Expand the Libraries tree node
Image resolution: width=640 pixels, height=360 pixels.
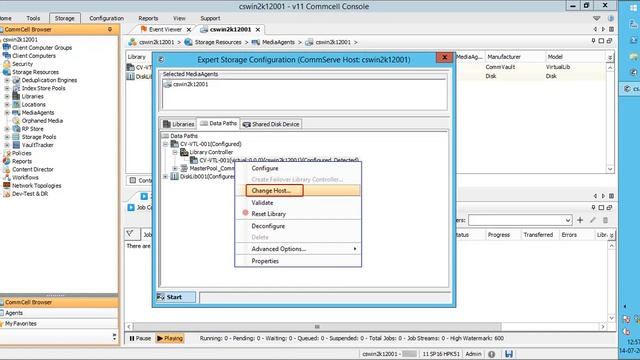(7, 96)
